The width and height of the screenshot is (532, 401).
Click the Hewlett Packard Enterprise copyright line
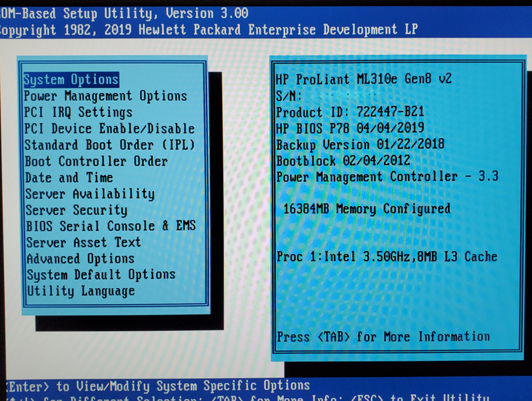209,30
